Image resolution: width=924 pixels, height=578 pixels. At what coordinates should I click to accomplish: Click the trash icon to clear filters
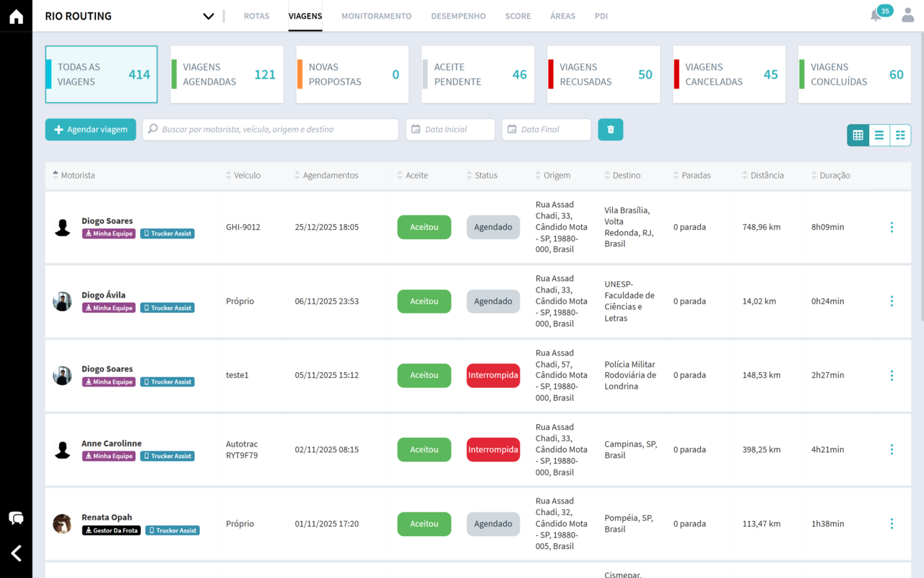(x=610, y=129)
